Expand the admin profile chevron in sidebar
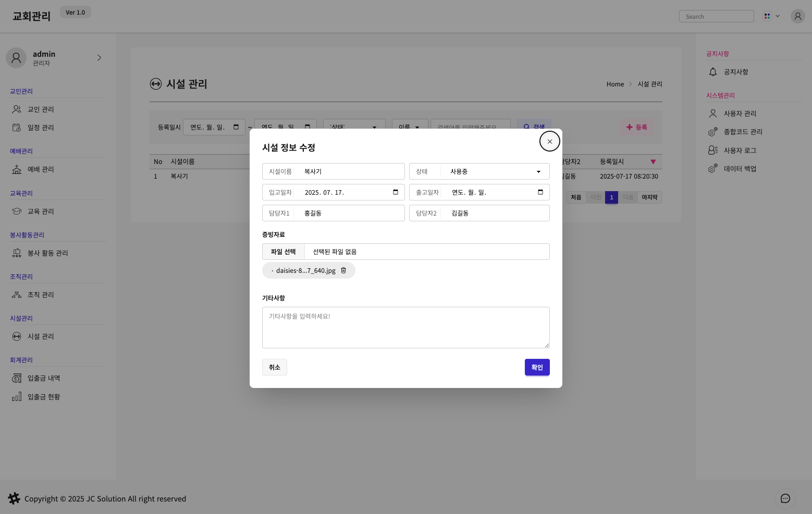This screenshot has height=514, width=812. (x=99, y=58)
